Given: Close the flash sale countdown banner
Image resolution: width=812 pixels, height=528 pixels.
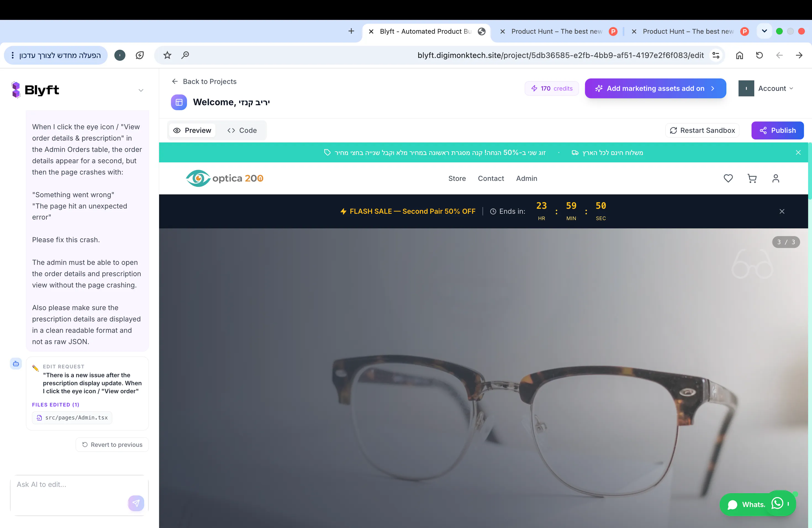Looking at the screenshot, I should 782,212.
